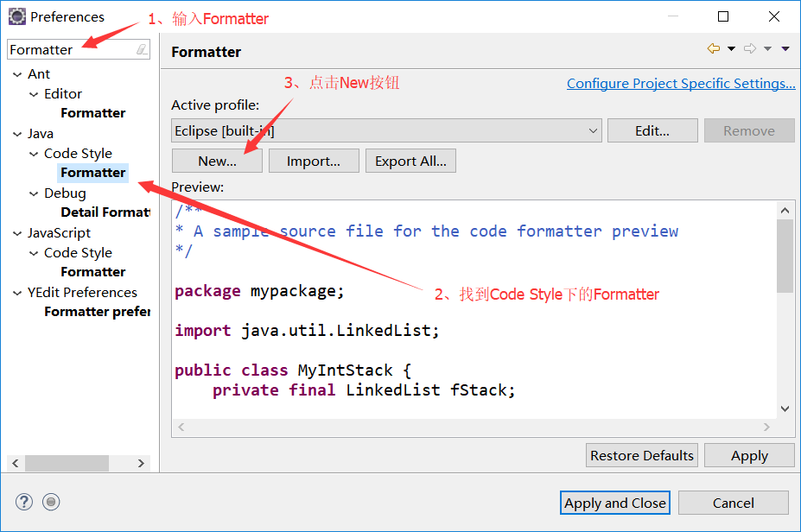801x532 pixels.
Task: Collapse the Ant tree node
Action: [17, 74]
